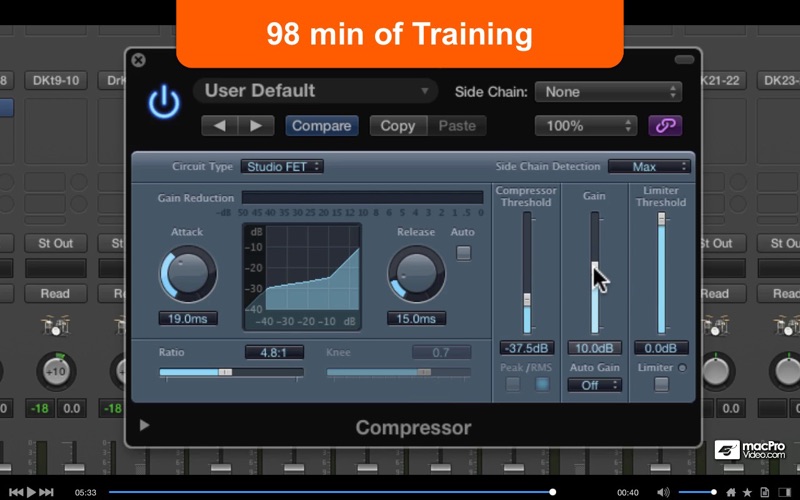Click the DK23 channel name in mixer
The image size is (800, 500).
(778, 80)
